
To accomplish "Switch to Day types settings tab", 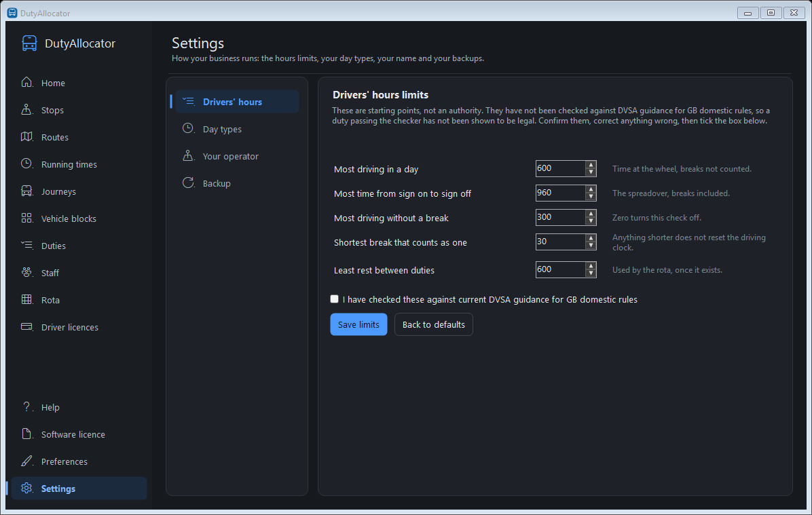I will tap(237, 129).
